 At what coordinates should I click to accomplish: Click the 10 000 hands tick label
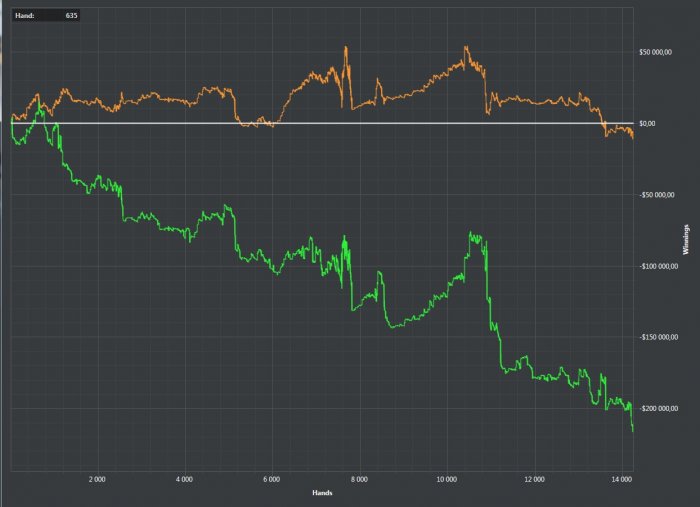pyautogui.click(x=446, y=479)
